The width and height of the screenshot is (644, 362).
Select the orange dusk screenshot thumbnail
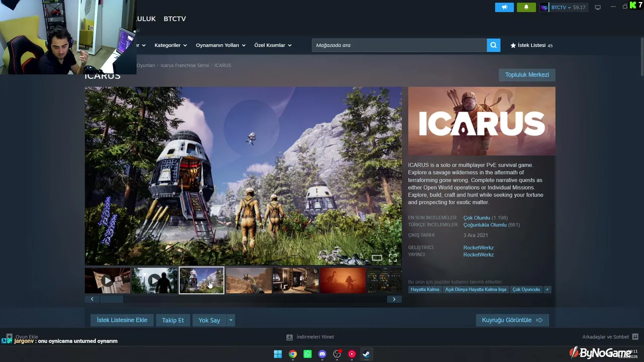(x=343, y=280)
